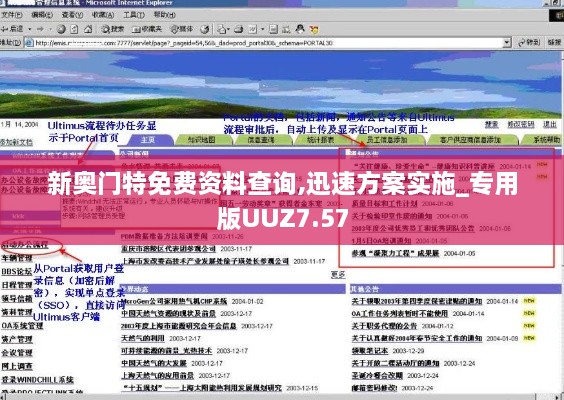The width and height of the screenshot is (564, 400).
Task: Switch to the 员工信息添加 tab
Action: (387, 140)
